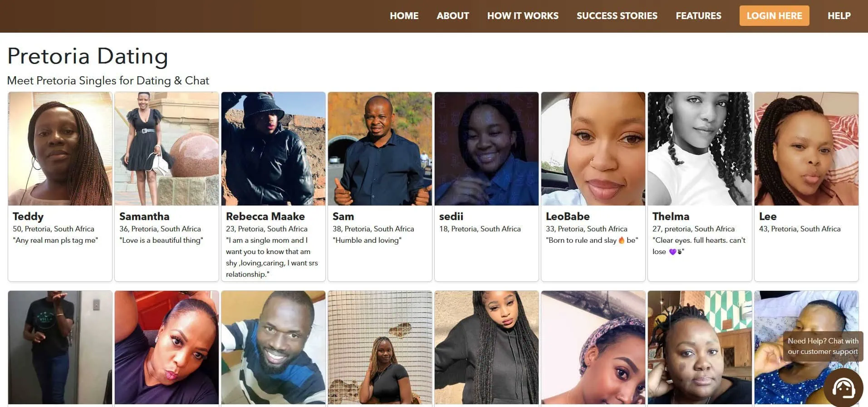Open the ABOUT page
Image resolution: width=868 pixels, height=407 pixels.
coord(453,16)
